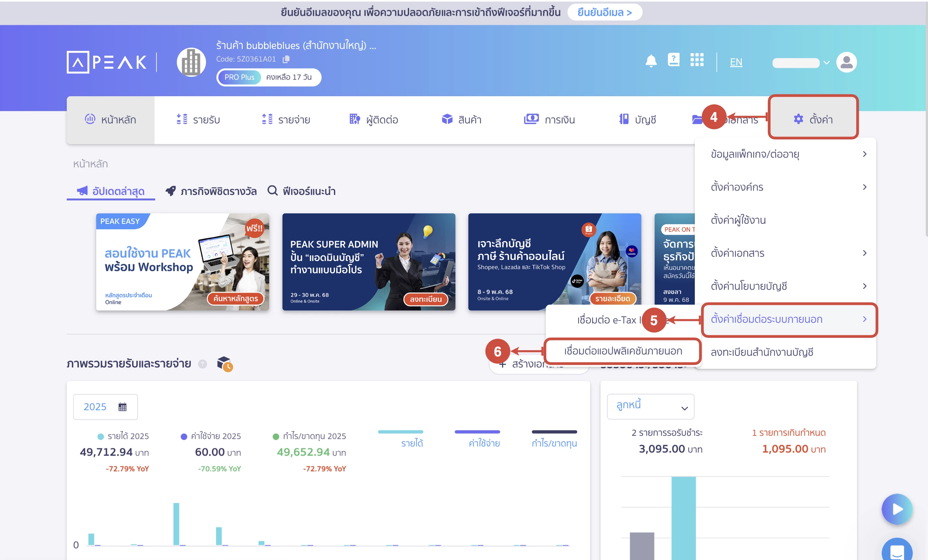Select ตั้งค่าผู้ใช้งาน in the settings menu
Viewport: 928px width, 560px height.
[x=738, y=220]
